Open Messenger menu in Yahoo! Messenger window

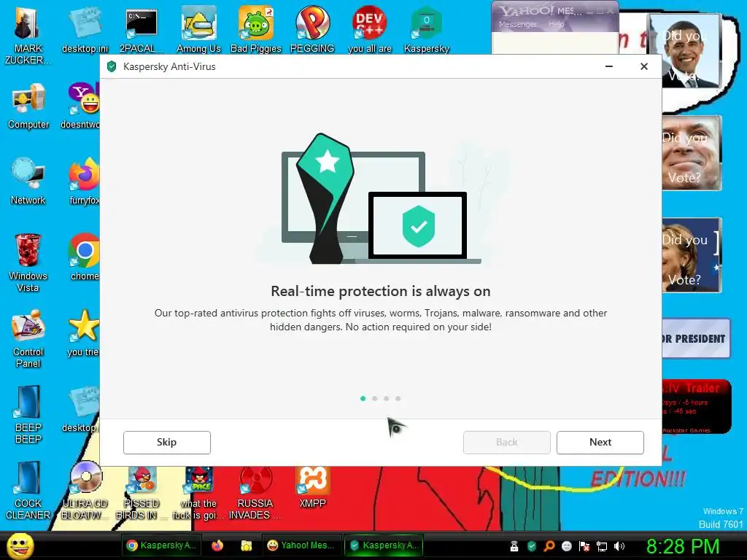517,24
